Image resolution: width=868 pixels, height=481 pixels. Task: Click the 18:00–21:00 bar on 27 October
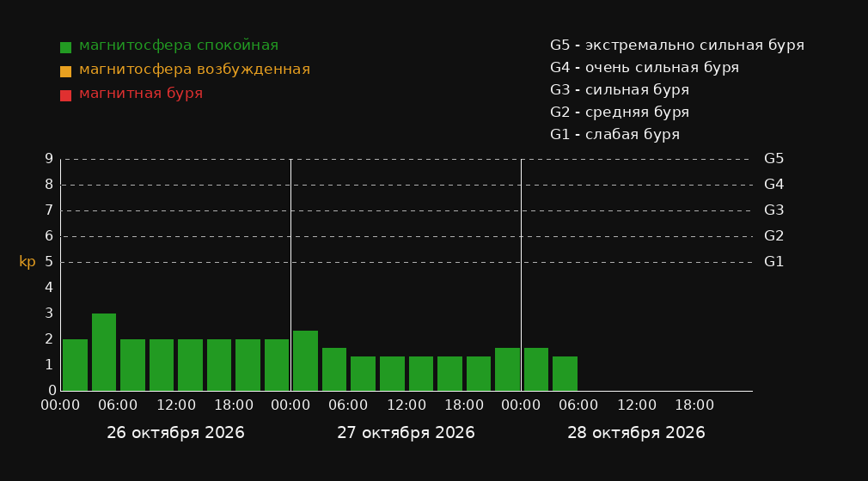coord(479,374)
